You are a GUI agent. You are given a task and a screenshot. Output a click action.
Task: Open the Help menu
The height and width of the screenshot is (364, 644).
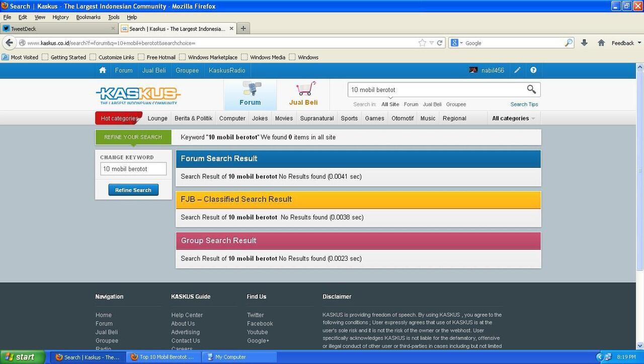coord(132,17)
